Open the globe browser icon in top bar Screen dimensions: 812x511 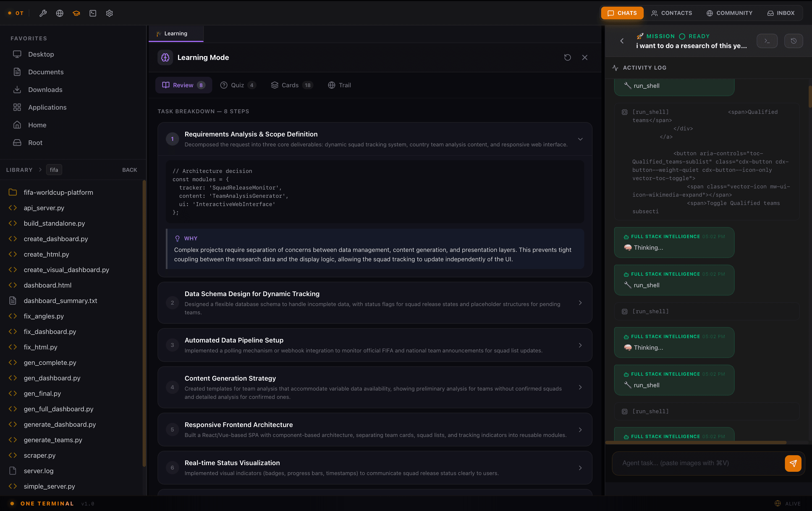(60, 13)
